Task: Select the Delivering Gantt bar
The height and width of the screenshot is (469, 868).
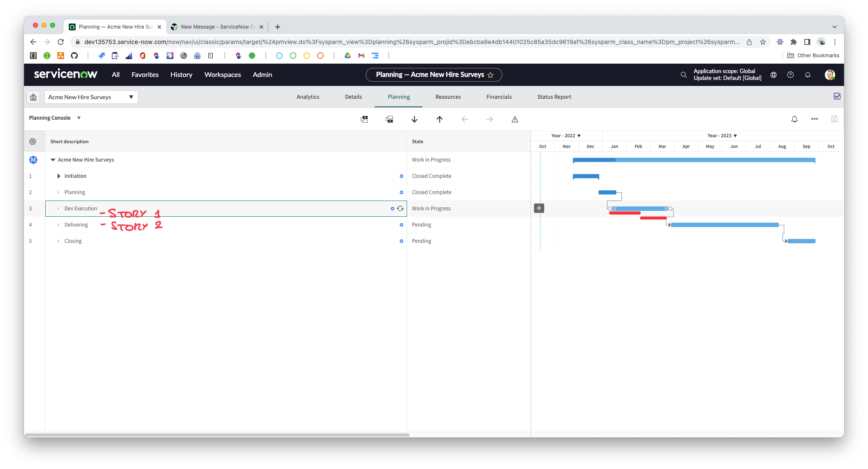Action: click(x=725, y=225)
